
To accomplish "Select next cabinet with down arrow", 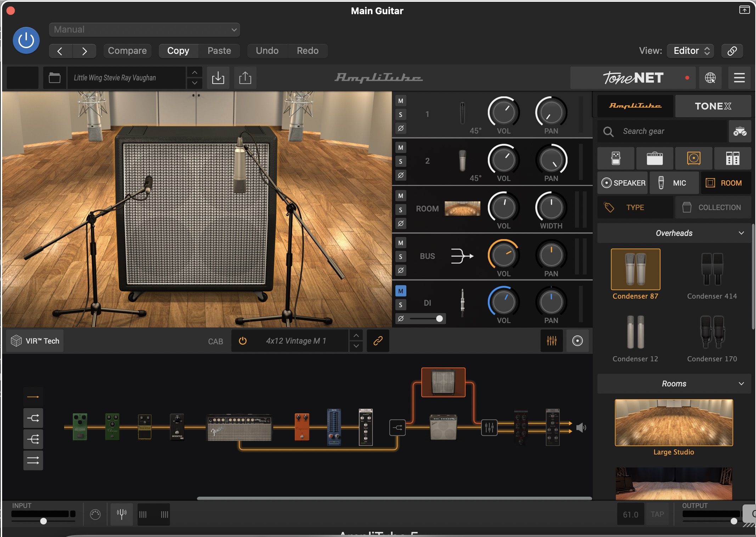I will click(356, 346).
